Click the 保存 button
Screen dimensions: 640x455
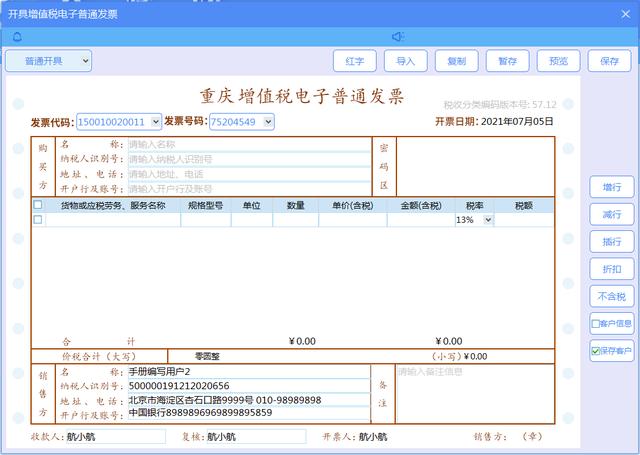click(x=609, y=61)
